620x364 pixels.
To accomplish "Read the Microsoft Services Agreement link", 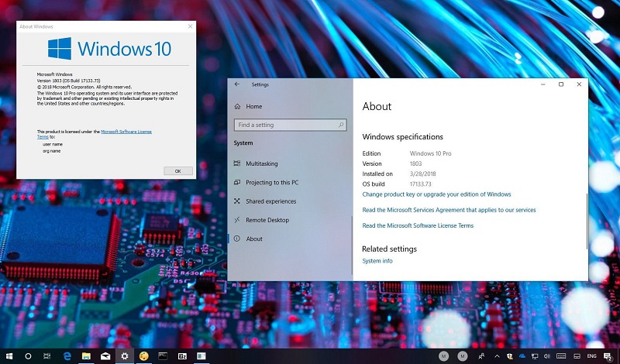I will 449,210.
